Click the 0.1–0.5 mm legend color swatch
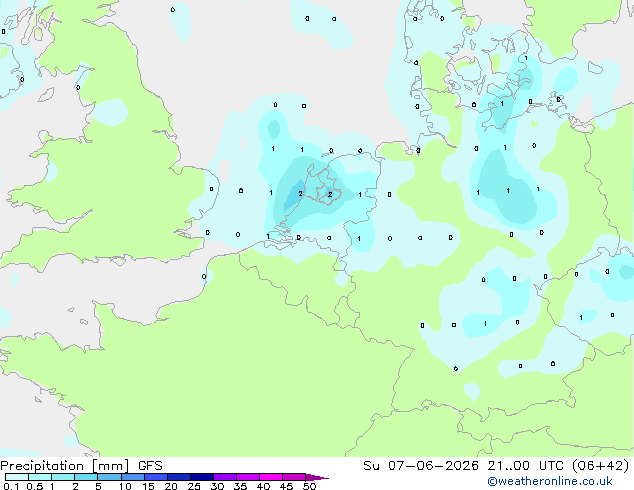This screenshot has width=634, height=490. pos(17,477)
